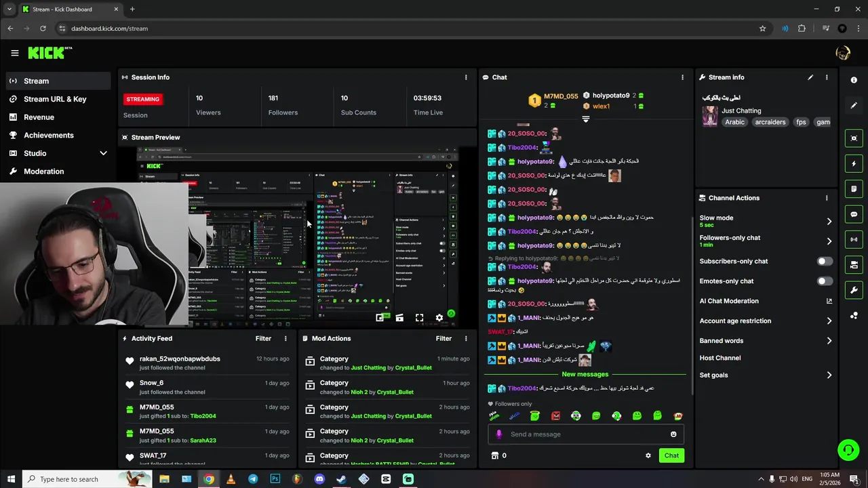The height and width of the screenshot is (488, 868).
Task: Edit stream info with pencil icon
Action: point(810,77)
